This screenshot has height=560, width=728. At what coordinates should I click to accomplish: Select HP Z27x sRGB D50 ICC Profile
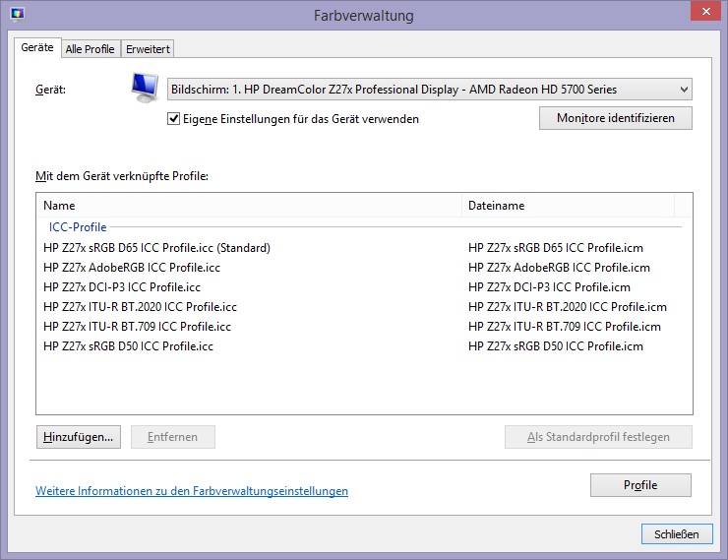pos(128,346)
